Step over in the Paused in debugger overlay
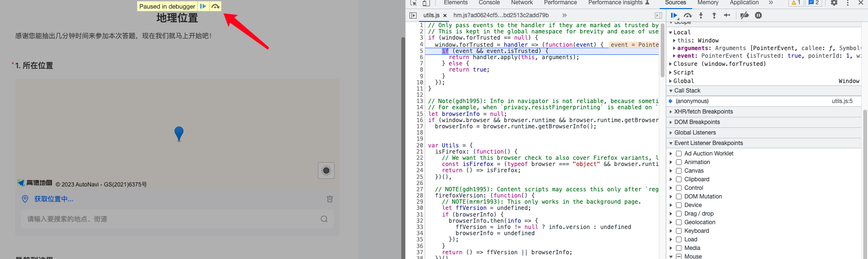The width and height of the screenshot is (868, 259). (215, 6)
